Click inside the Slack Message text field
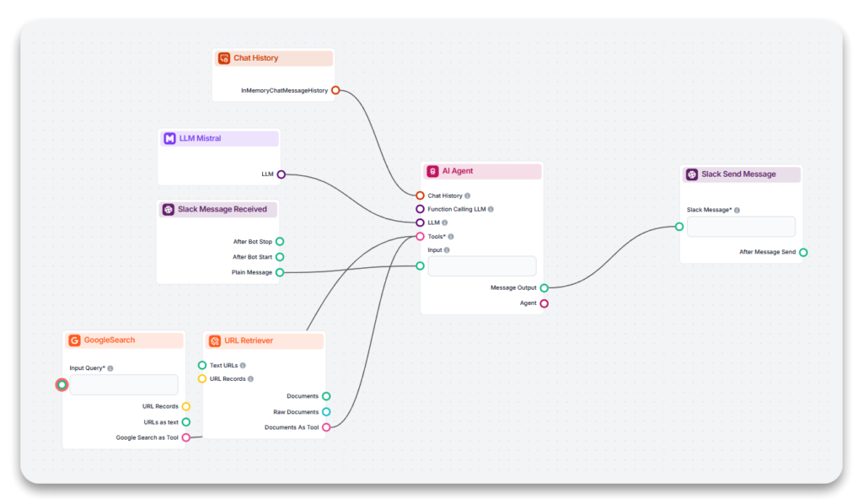The image size is (863, 504). point(741,226)
